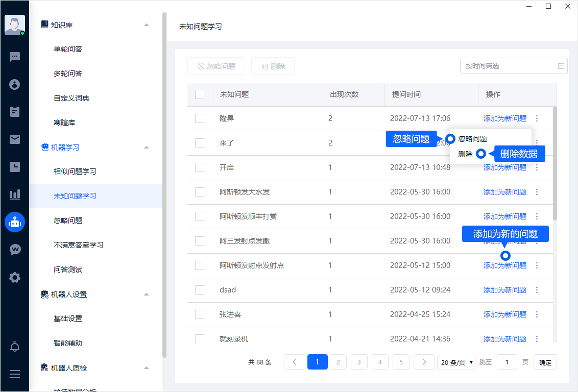Check the box for 来了 row
The image size is (578, 392).
point(200,142)
